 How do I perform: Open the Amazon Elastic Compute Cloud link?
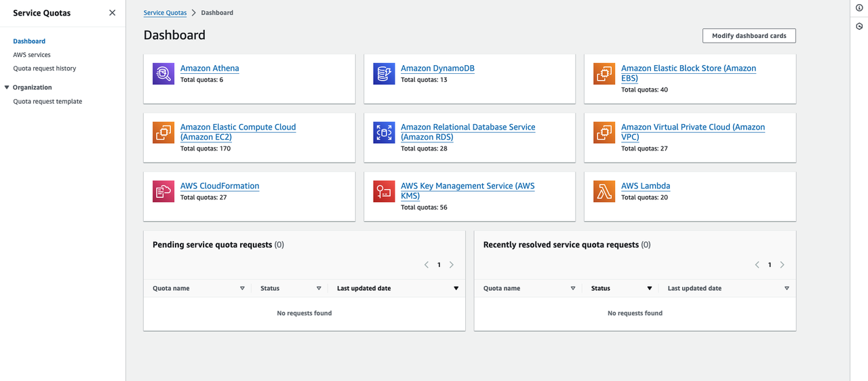coord(238,132)
